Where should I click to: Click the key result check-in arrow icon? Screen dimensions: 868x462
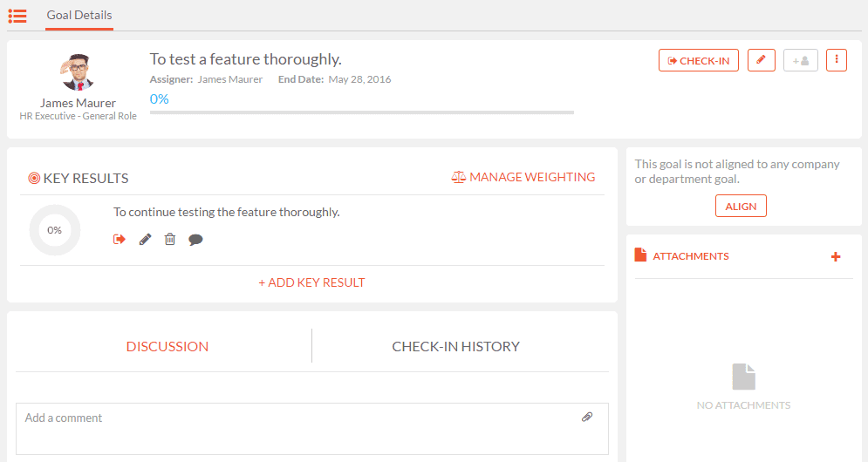[119, 239]
